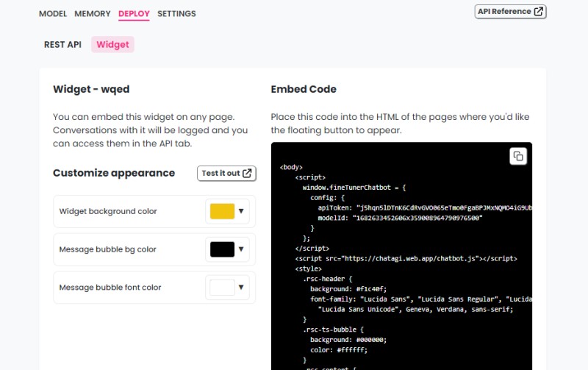This screenshot has width=588, height=370.
Task: Click the white bubble font color swatch
Action: [x=222, y=288]
